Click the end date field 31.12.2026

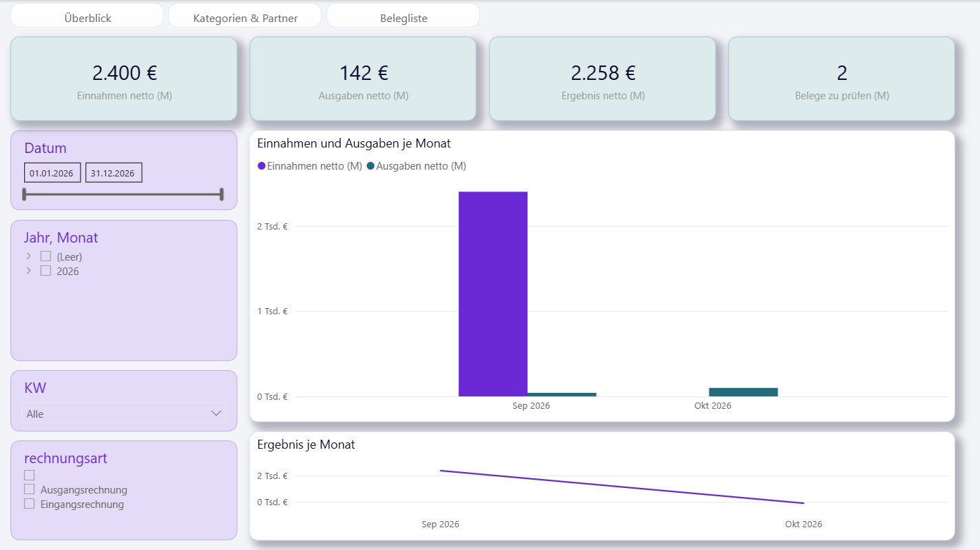[114, 173]
